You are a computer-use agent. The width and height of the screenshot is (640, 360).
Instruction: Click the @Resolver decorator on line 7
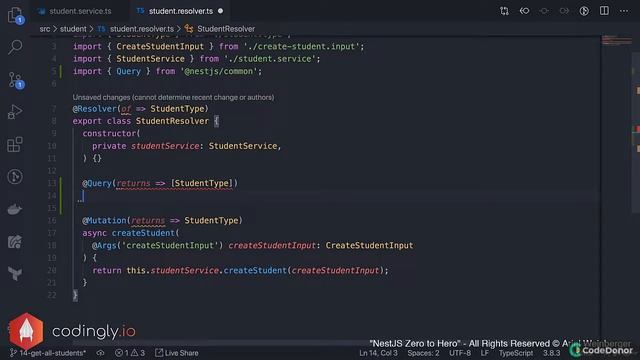(95, 109)
